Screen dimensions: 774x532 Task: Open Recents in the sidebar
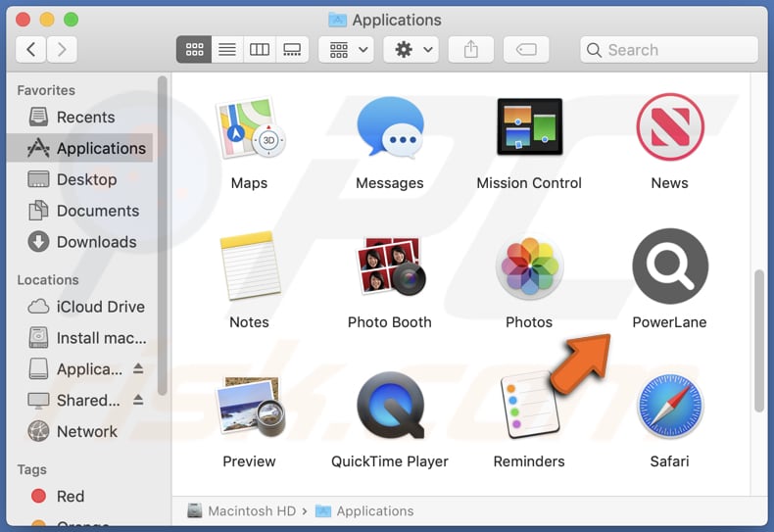pyautogui.click(x=80, y=117)
